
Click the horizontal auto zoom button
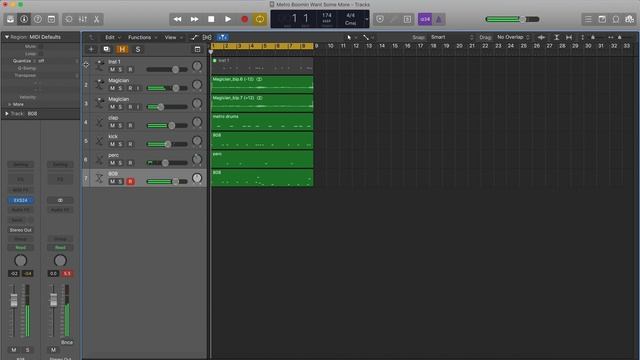[x=569, y=37]
